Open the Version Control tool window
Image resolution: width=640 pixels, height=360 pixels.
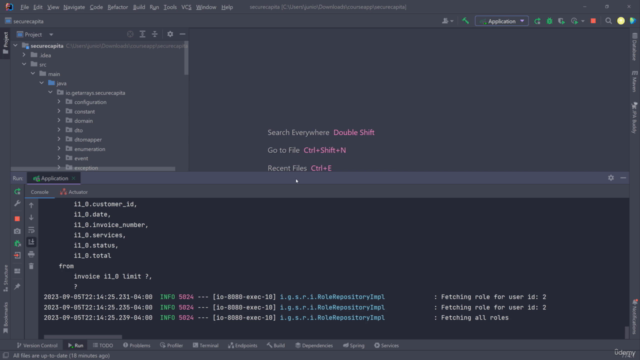[x=37, y=345]
